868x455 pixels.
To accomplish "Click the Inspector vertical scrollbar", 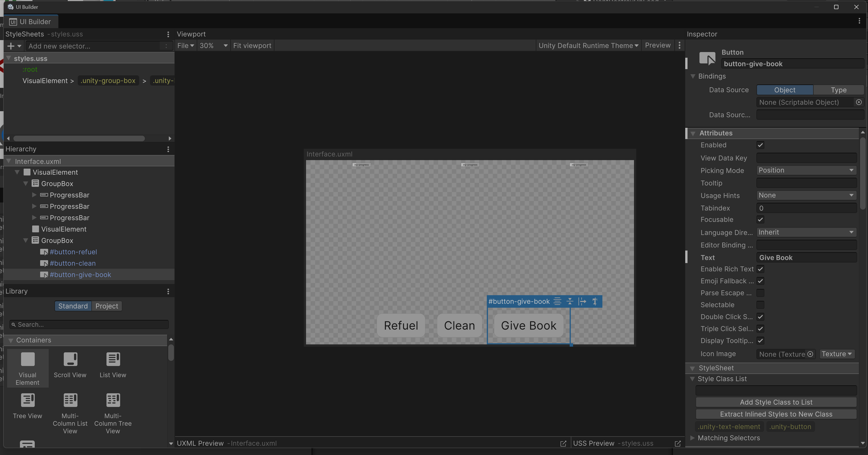I will pyautogui.click(x=862, y=174).
